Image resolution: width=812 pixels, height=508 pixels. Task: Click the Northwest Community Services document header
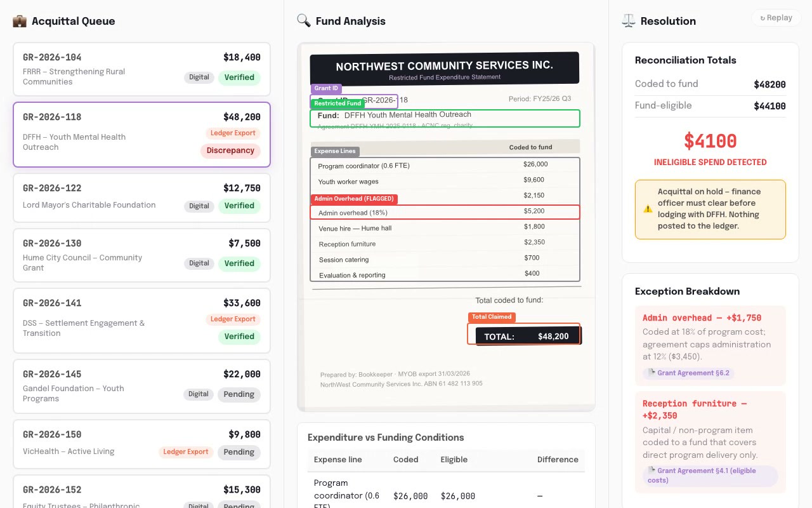(x=445, y=69)
